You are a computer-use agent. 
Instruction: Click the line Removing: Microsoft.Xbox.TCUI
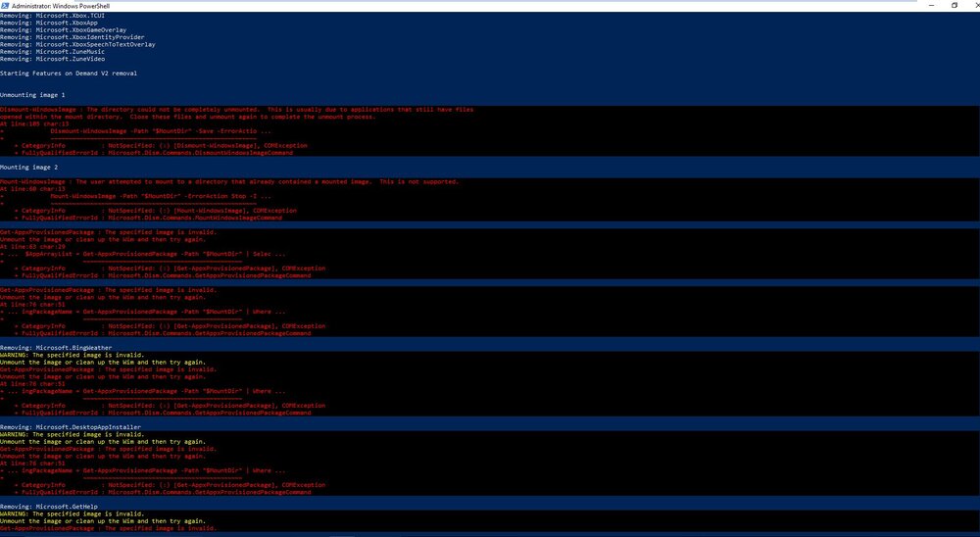click(x=53, y=16)
